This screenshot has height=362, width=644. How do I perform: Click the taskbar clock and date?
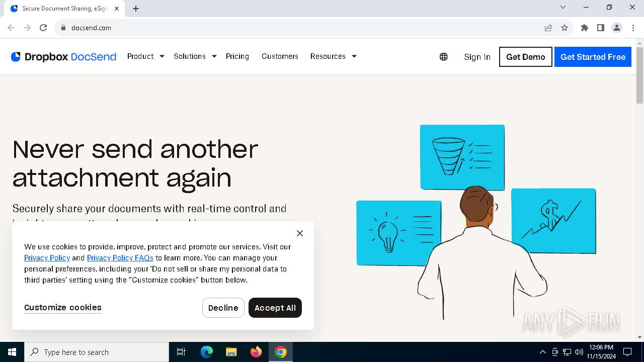[x=601, y=352]
